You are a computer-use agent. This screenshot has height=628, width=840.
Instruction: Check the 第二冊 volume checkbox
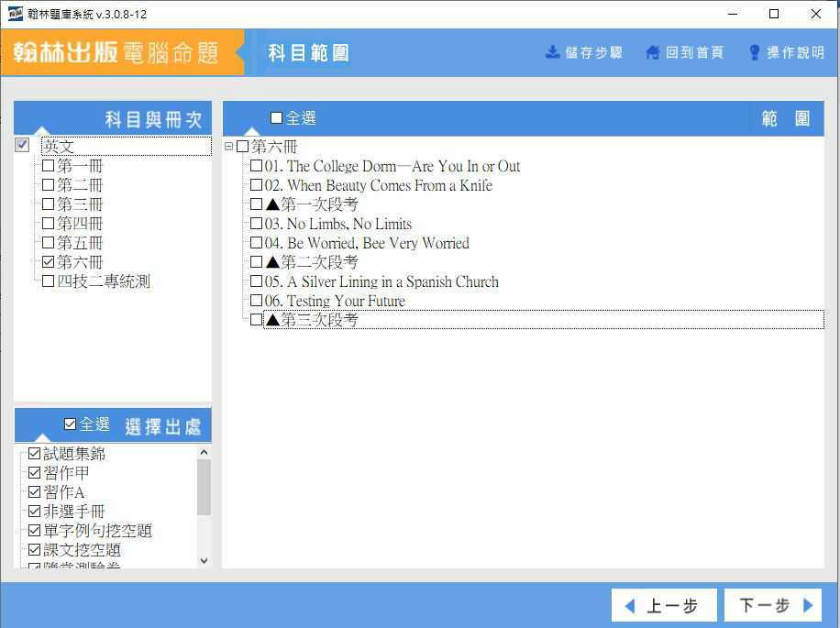pyautogui.click(x=48, y=184)
